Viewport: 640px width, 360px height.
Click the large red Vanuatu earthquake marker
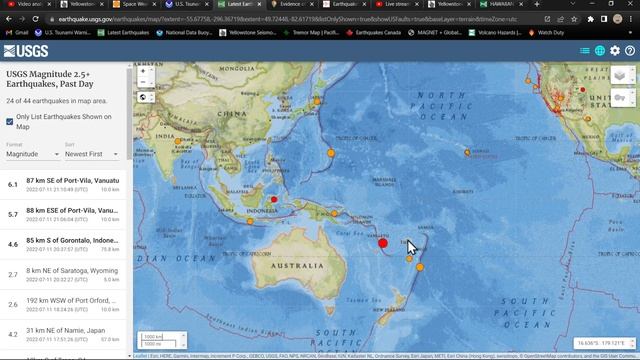tap(383, 244)
